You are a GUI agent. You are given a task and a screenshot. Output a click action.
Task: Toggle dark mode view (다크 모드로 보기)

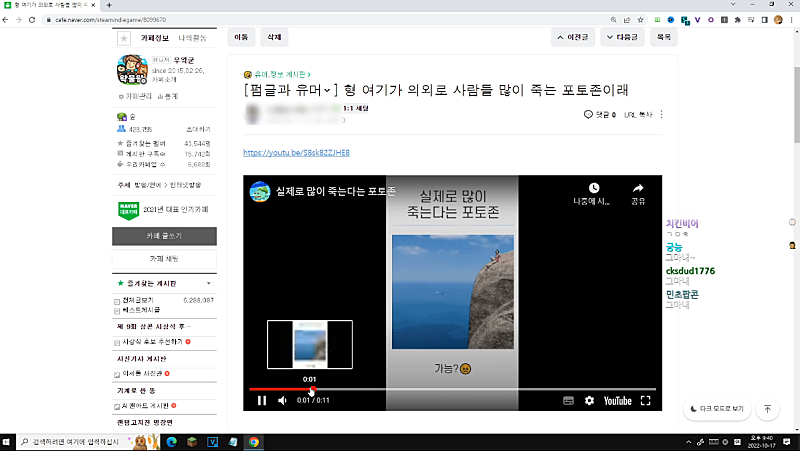tap(717, 409)
